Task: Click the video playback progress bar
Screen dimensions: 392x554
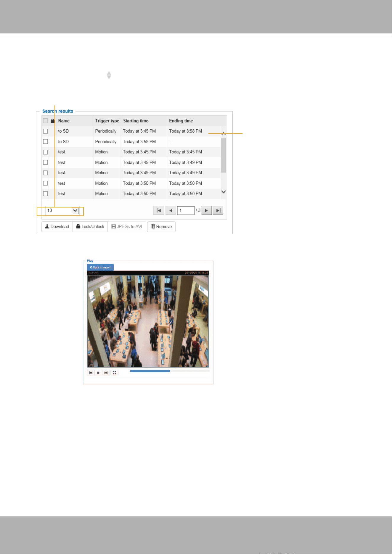Action: [x=170, y=371]
